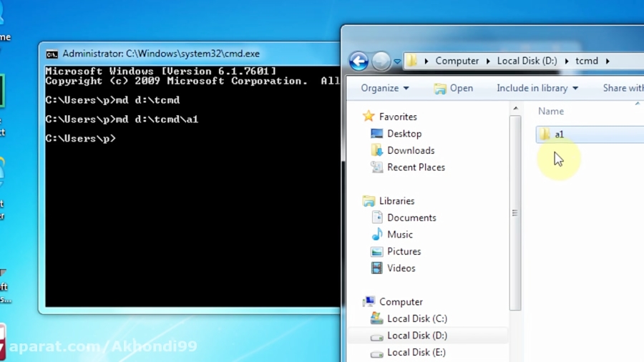Click the Explorer Forward arrow button
Screen dimensions: 644x362
[381, 62]
